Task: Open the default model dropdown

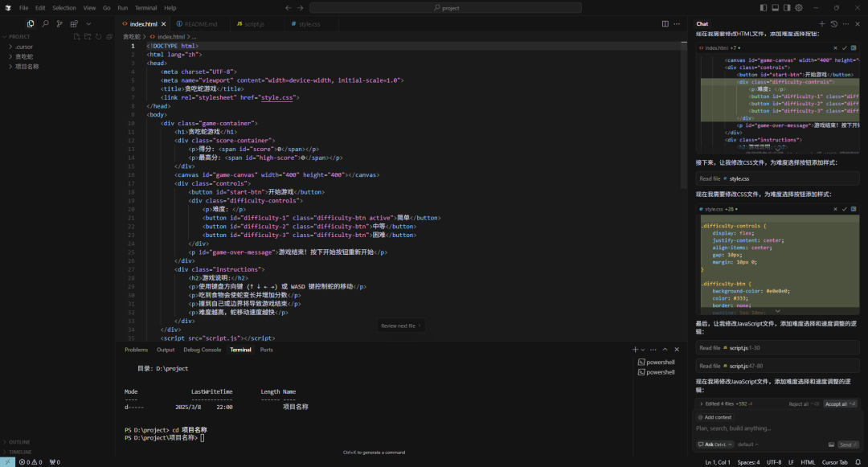Action: (748, 444)
